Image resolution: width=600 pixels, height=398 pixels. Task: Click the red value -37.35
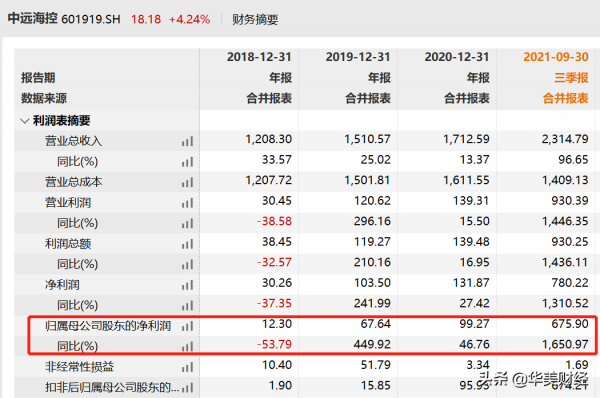(274, 303)
